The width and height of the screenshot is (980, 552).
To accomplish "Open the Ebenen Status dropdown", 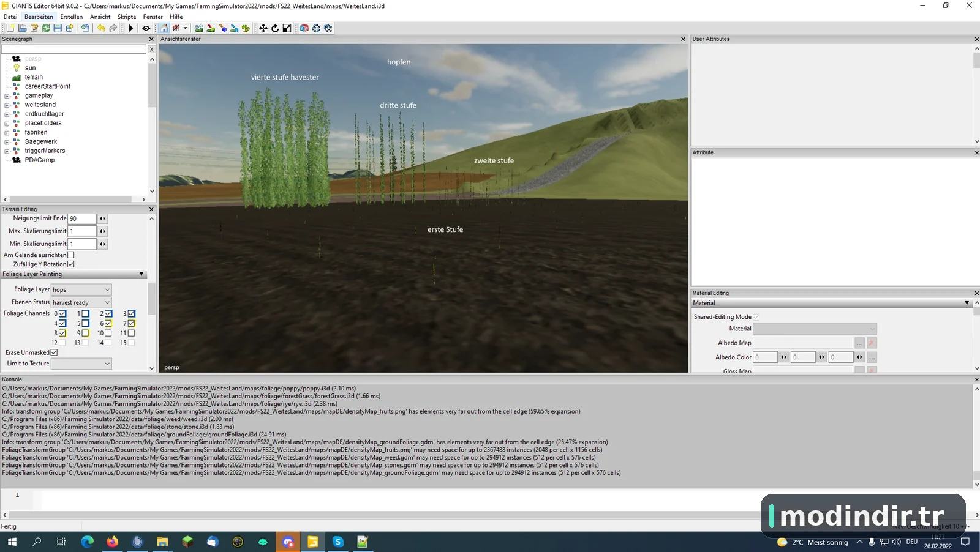I will point(81,302).
